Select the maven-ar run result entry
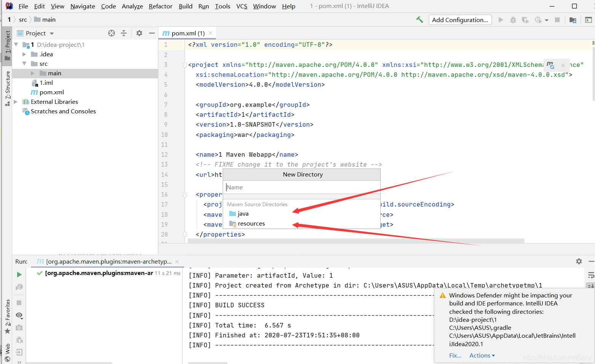Image resolution: width=595 pixels, height=364 pixels. 99,273
